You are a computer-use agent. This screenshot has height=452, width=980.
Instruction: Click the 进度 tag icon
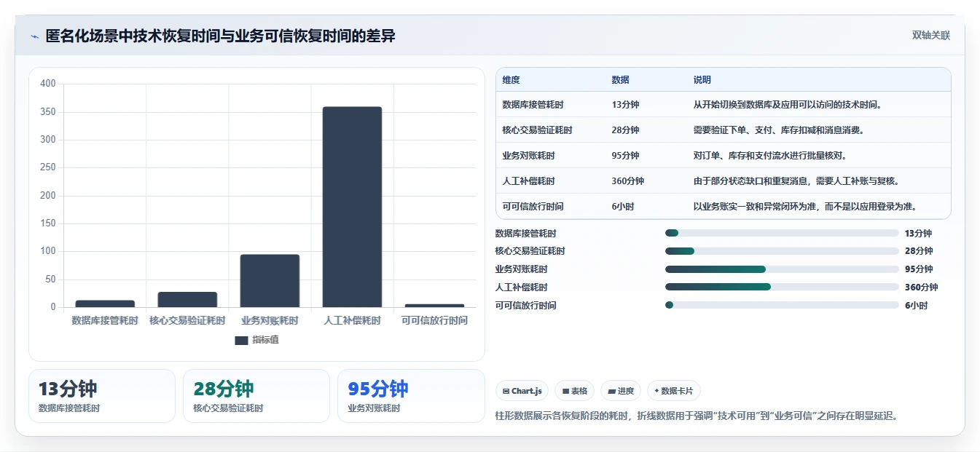[x=612, y=391]
